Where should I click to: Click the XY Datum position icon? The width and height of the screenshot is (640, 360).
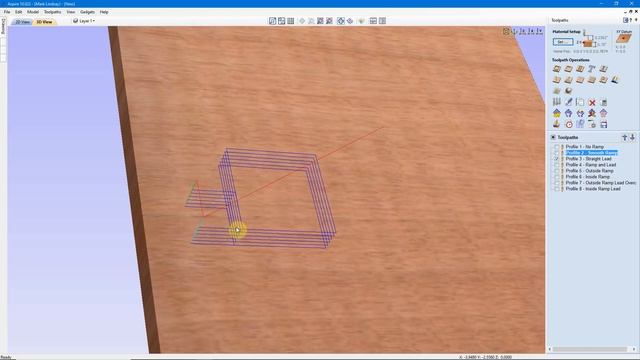pos(623,38)
